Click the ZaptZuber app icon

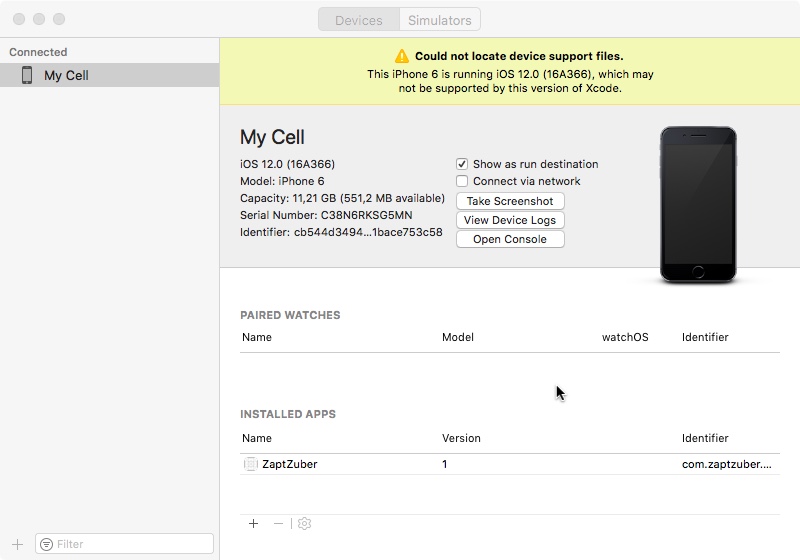(x=251, y=464)
